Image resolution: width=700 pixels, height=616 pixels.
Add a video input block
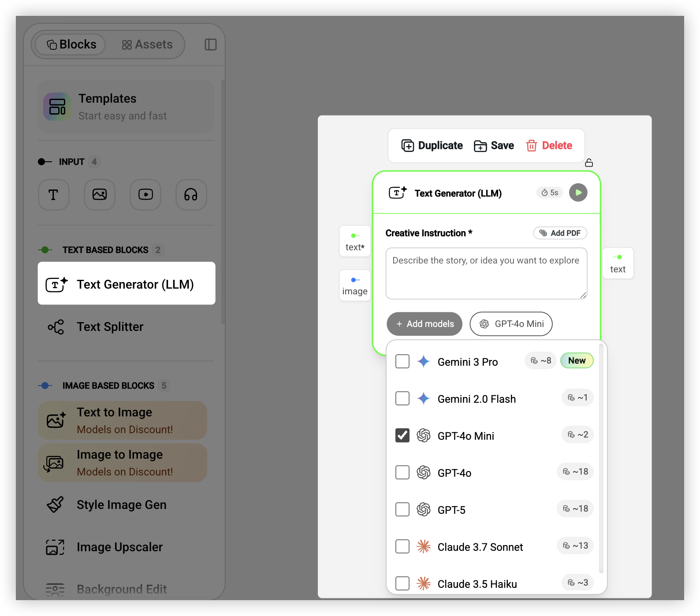pos(145,194)
